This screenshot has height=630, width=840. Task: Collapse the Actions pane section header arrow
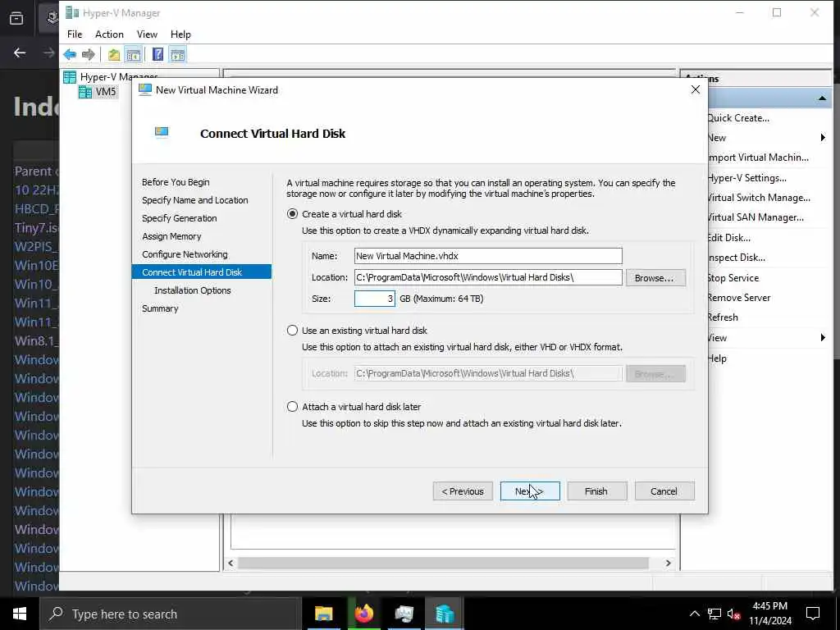pos(822,98)
